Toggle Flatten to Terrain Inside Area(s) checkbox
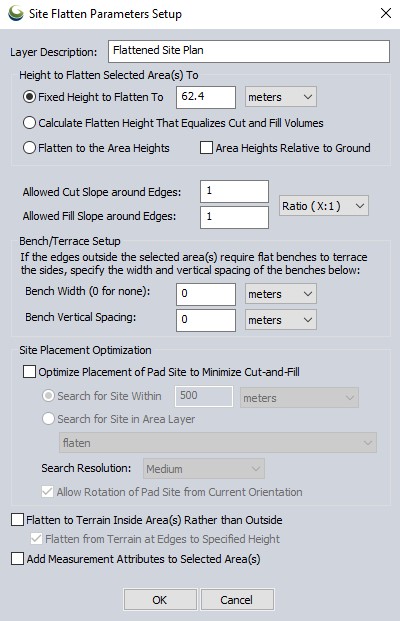Screen dimensions: 400x621 click(17, 520)
